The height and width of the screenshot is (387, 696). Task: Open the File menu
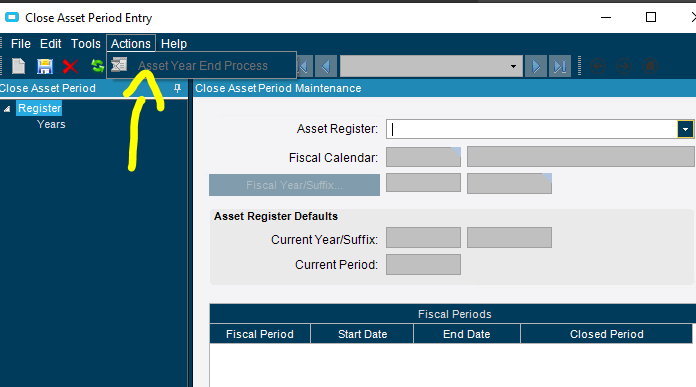pyautogui.click(x=20, y=43)
